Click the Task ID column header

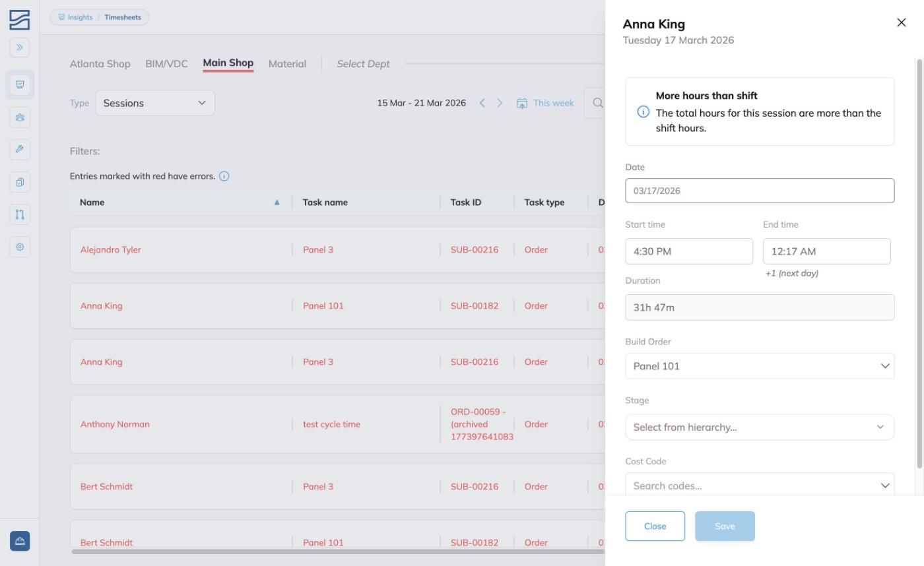coord(466,203)
